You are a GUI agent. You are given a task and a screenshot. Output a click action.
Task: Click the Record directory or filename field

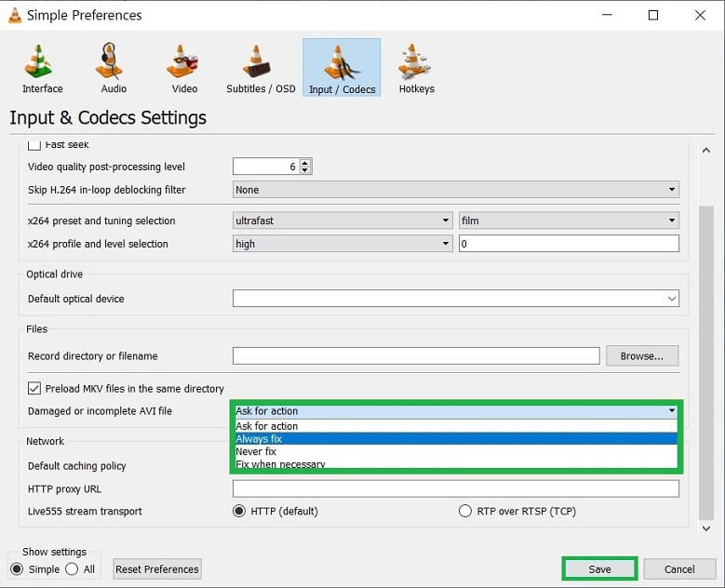pyautogui.click(x=416, y=356)
